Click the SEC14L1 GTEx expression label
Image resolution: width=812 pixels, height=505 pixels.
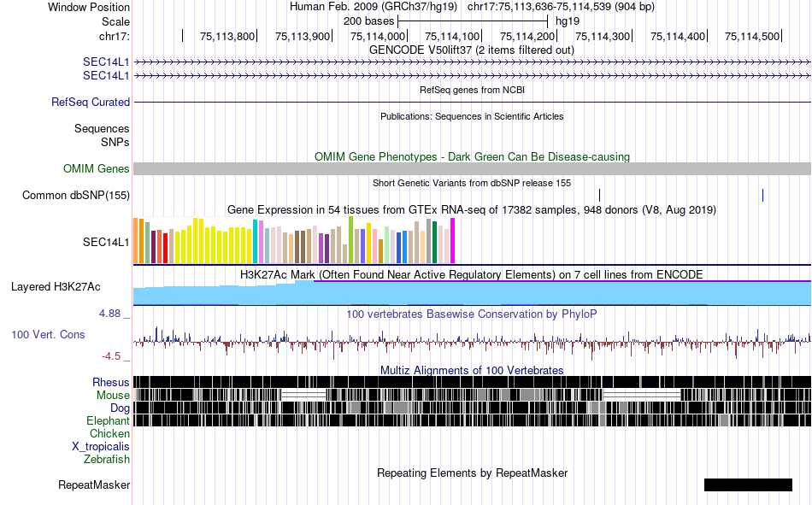coord(106,242)
